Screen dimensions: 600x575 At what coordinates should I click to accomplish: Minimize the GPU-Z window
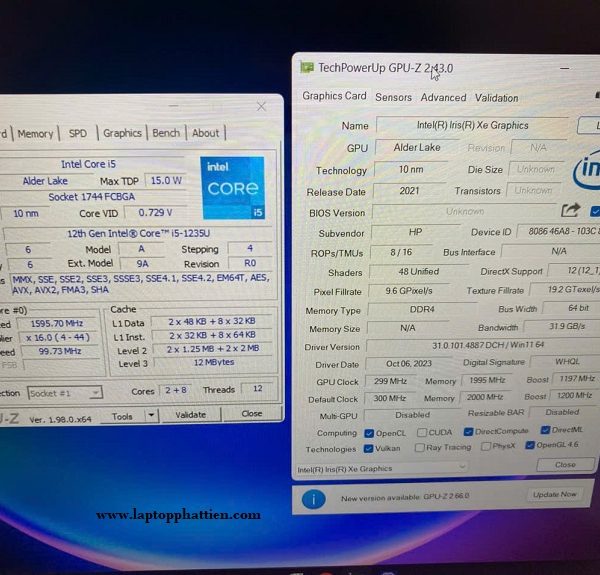point(564,69)
